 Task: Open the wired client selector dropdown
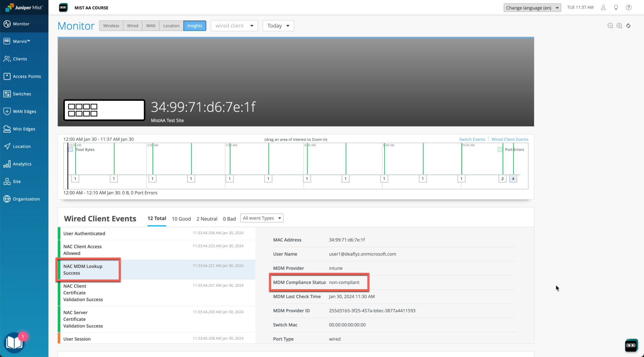(x=234, y=25)
